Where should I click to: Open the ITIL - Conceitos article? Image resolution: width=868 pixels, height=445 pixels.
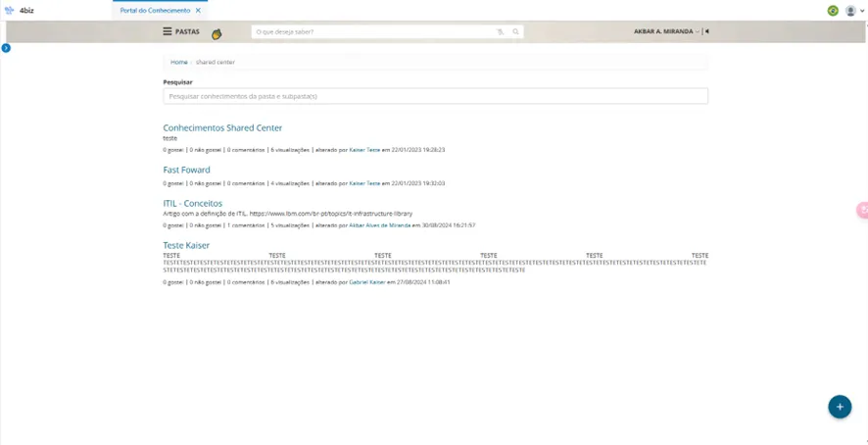click(x=193, y=203)
